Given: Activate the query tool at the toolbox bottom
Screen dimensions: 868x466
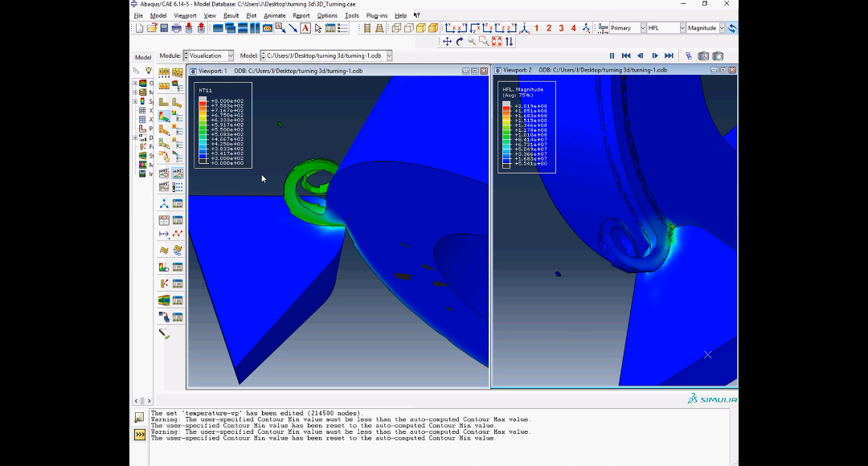Looking at the screenshot, I should pos(164,333).
